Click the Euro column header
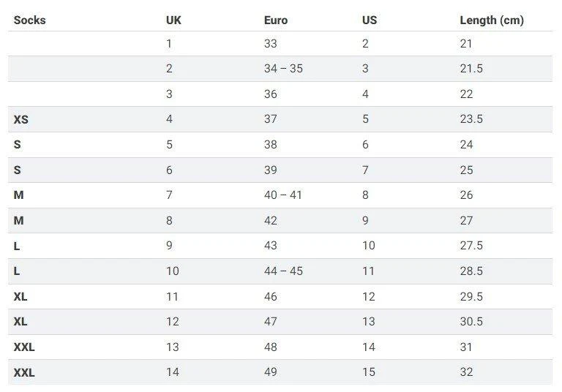 click(x=276, y=20)
